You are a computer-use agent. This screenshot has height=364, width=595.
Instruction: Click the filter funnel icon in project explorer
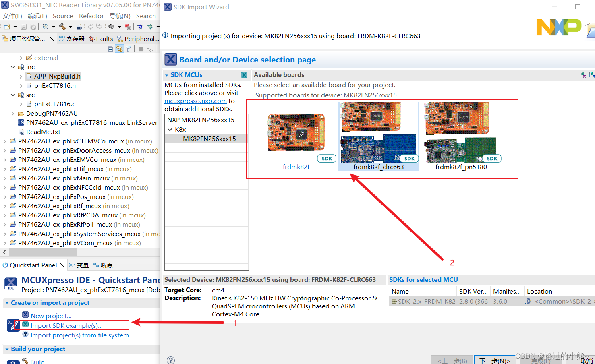[x=129, y=49]
